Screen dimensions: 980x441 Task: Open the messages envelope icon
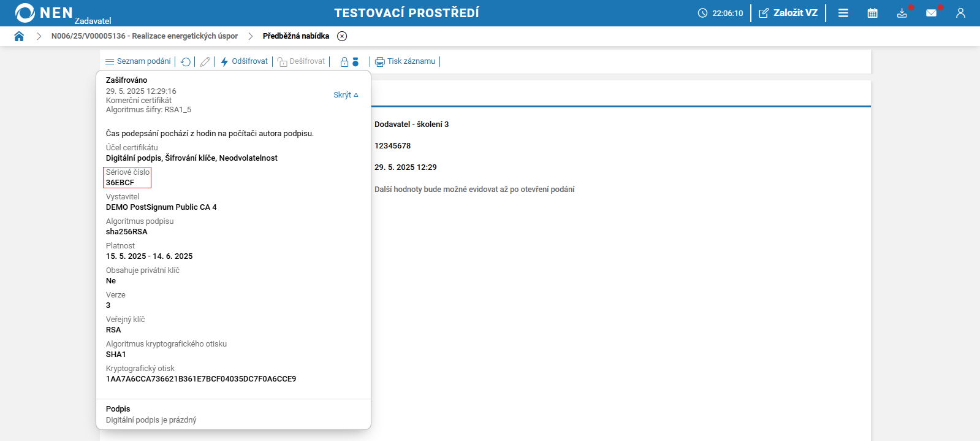[932, 13]
